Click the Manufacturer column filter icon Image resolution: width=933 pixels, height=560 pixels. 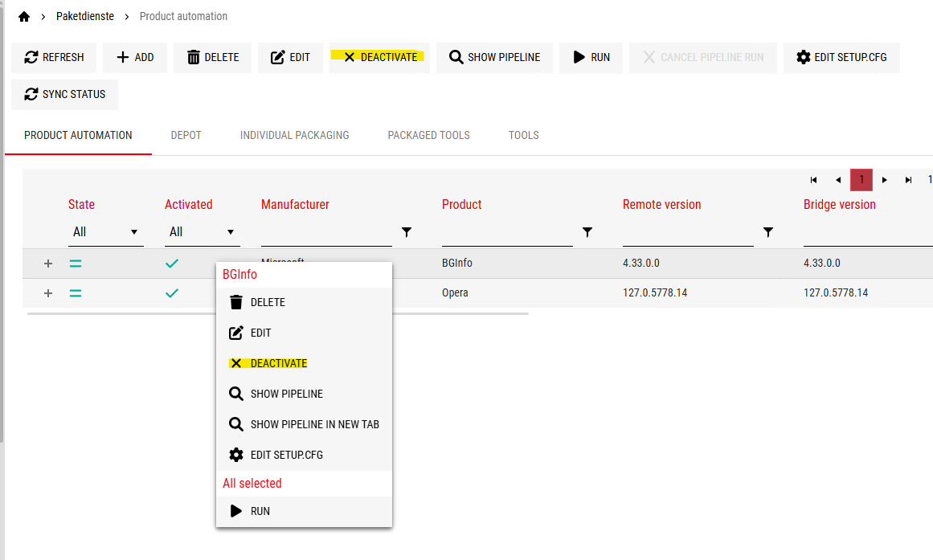407,232
